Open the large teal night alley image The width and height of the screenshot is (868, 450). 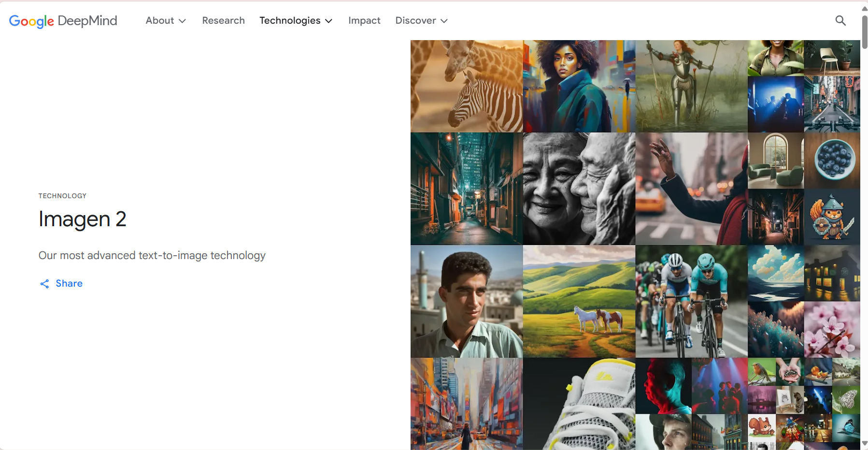click(467, 189)
